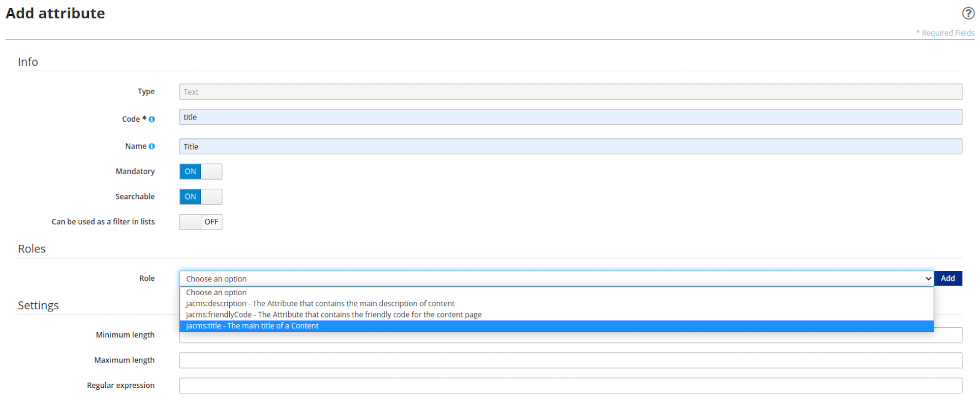Viewport: 980px width, 400px height.
Task: Select the jacms:title role option
Action: click(x=557, y=326)
